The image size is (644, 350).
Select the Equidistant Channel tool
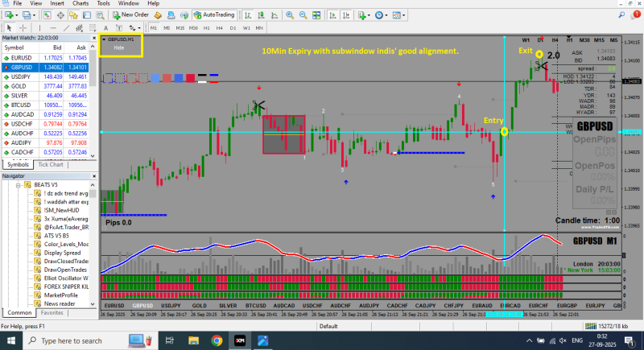79,28
